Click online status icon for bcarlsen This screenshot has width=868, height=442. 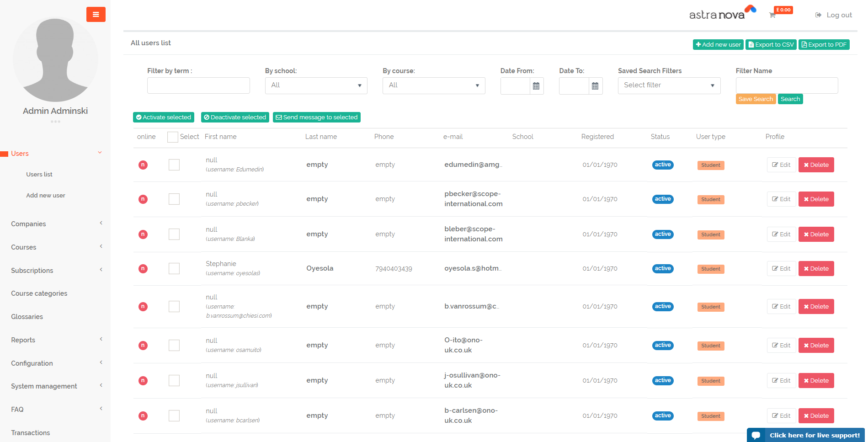(143, 416)
